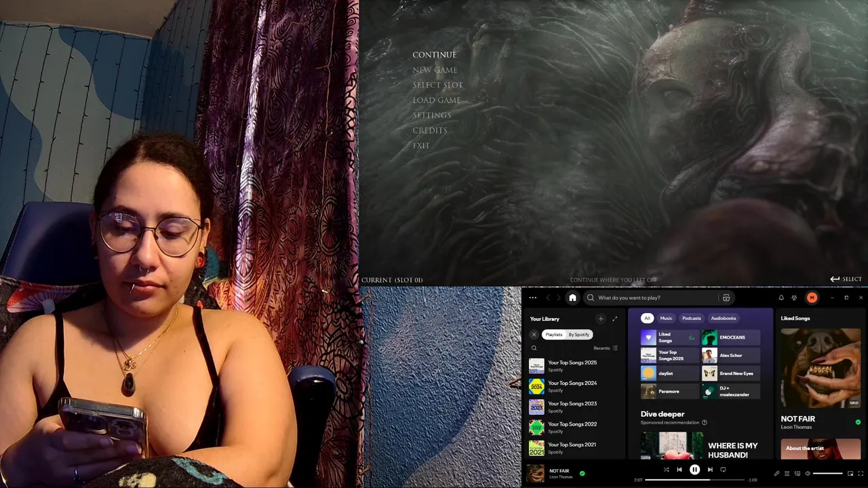Choose NEW GAME in the game menu

coord(435,70)
